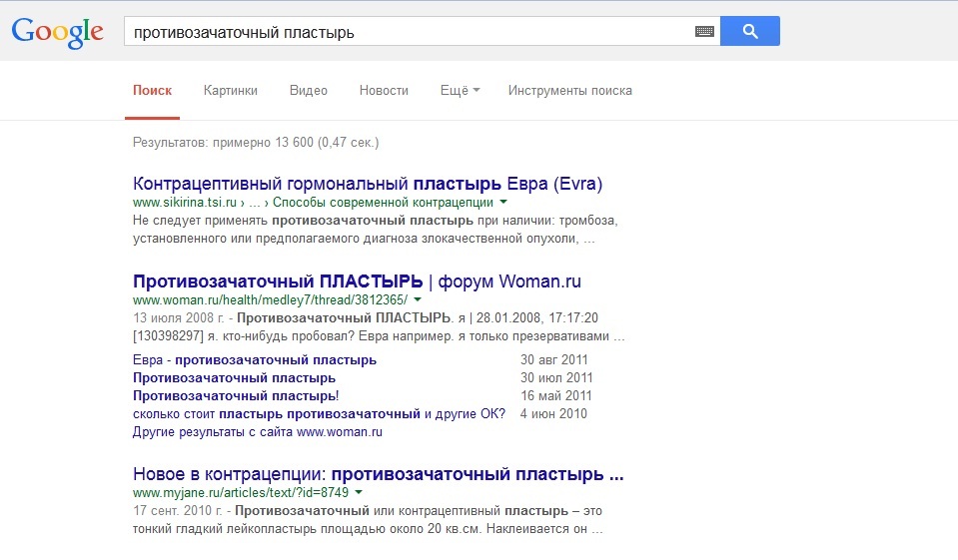Expand the Ещё dropdown menu
958x560 pixels.
(x=461, y=91)
